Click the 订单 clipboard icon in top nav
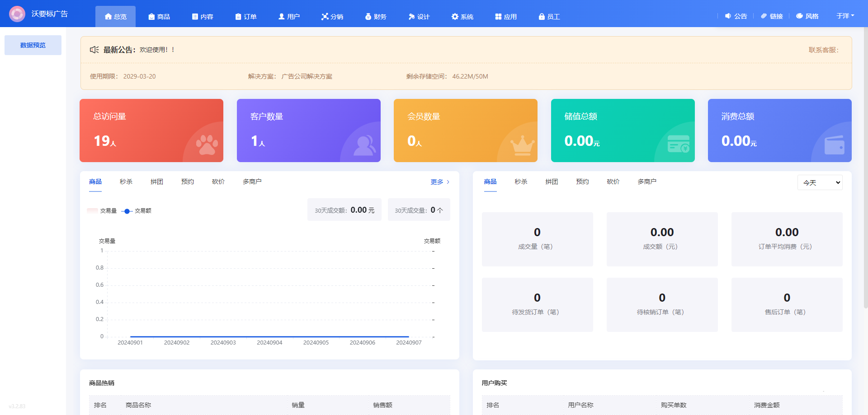868x415 pixels. (x=238, y=17)
